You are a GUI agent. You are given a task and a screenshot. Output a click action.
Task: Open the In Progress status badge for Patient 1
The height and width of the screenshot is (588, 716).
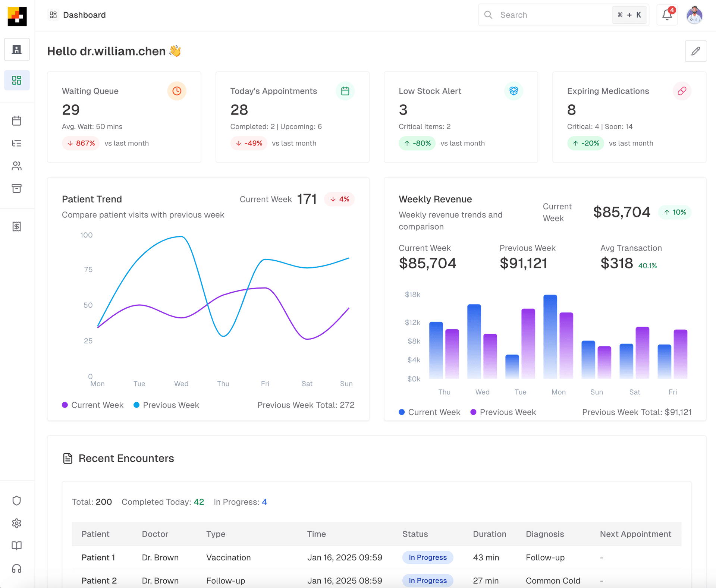[427, 557]
